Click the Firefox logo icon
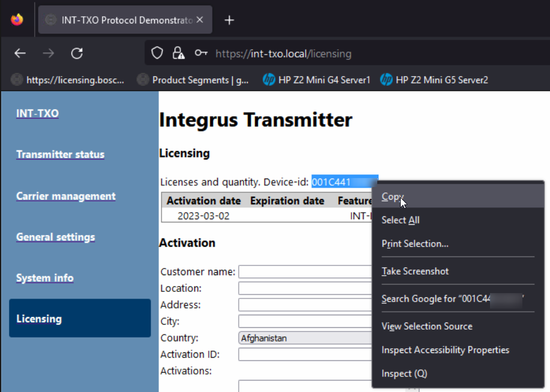 pyautogui.click(x=17, y=20)
